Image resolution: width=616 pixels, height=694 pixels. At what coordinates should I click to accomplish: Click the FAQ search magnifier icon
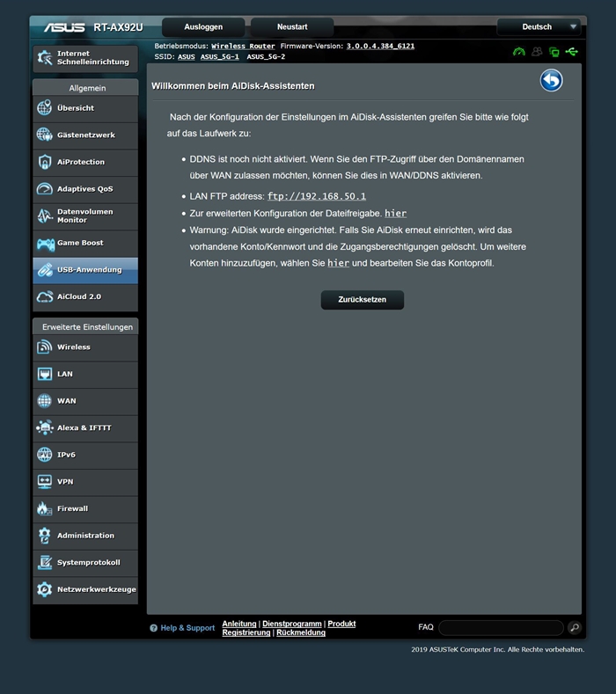pyautogui.click(x=575, y=627)
